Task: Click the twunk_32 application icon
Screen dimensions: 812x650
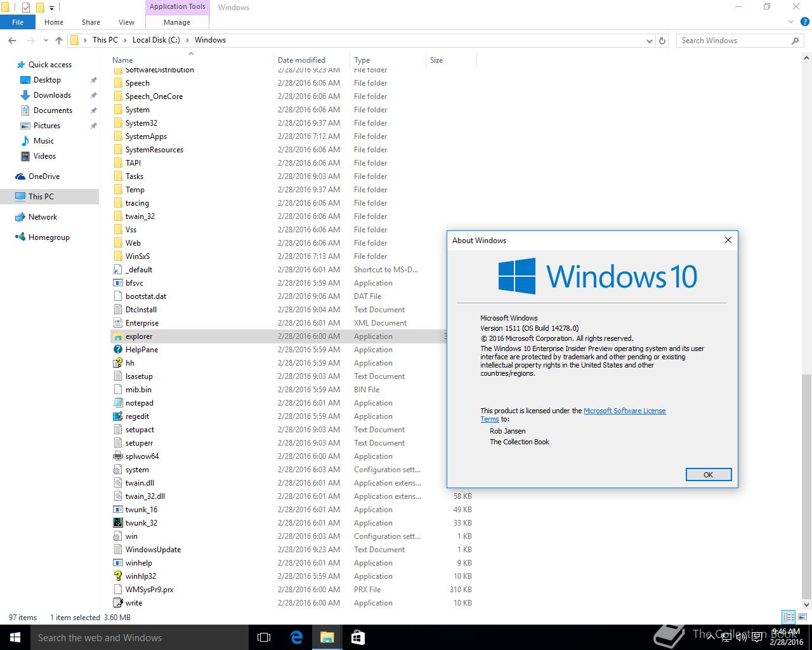Action: point(117,523)
